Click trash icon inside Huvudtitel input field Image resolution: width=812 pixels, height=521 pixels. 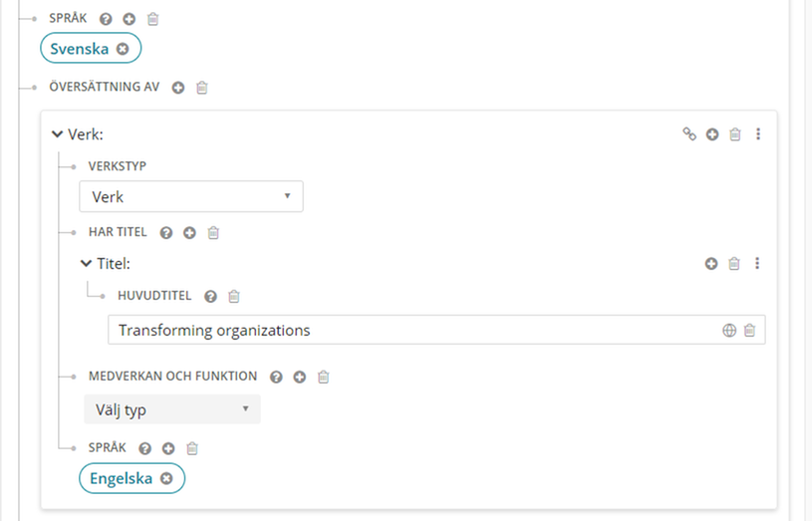tap(750, 331)
